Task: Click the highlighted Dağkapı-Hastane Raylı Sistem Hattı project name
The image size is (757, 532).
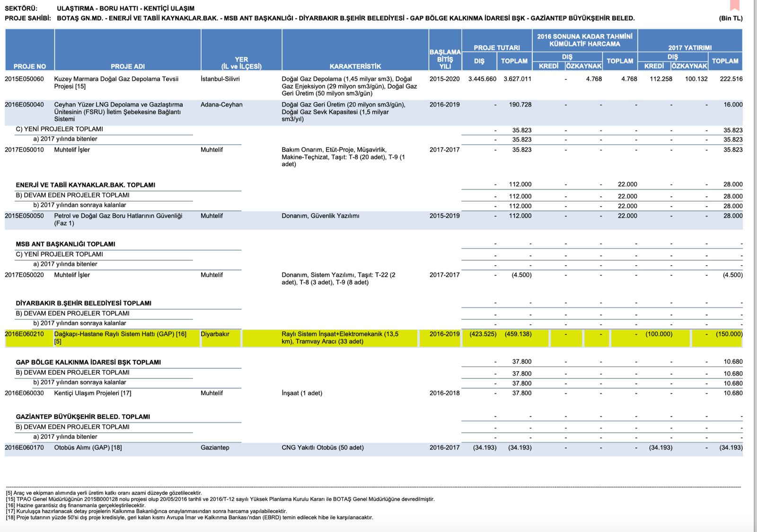Action: click(x=120, y=334)
